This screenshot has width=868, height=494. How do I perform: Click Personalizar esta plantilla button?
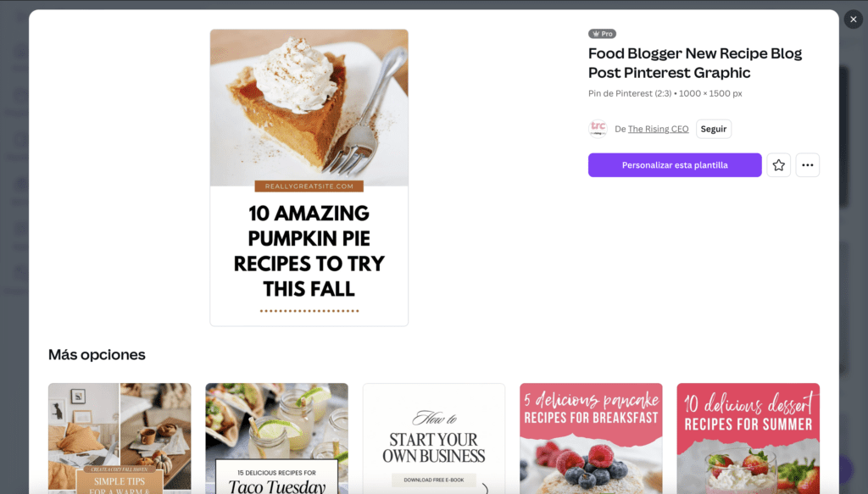[x=674, y=165]
